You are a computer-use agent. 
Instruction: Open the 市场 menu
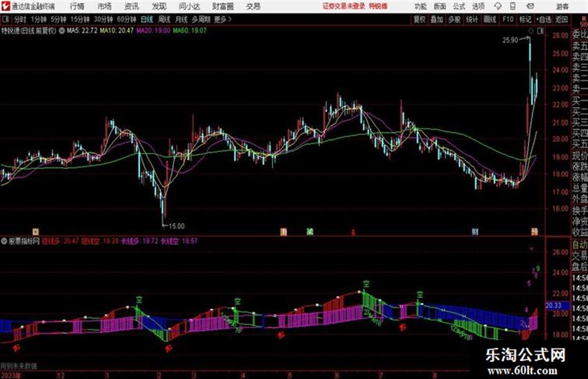(105, 6)
